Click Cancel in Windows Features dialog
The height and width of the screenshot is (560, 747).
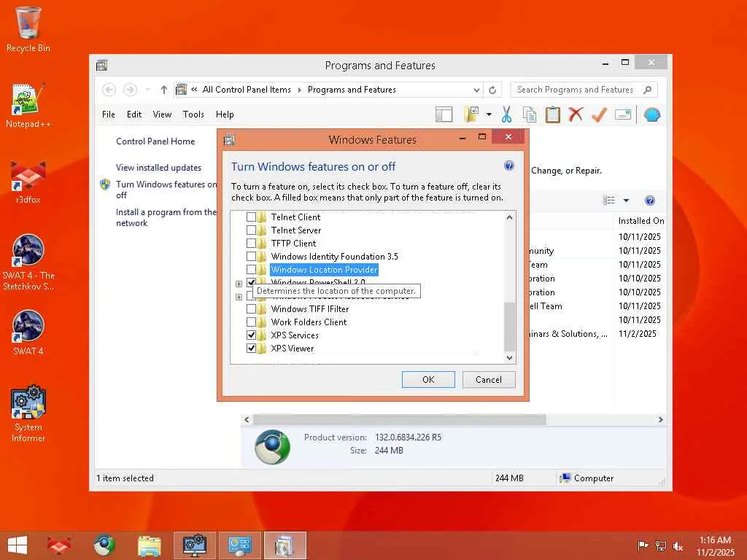(489, 379)
